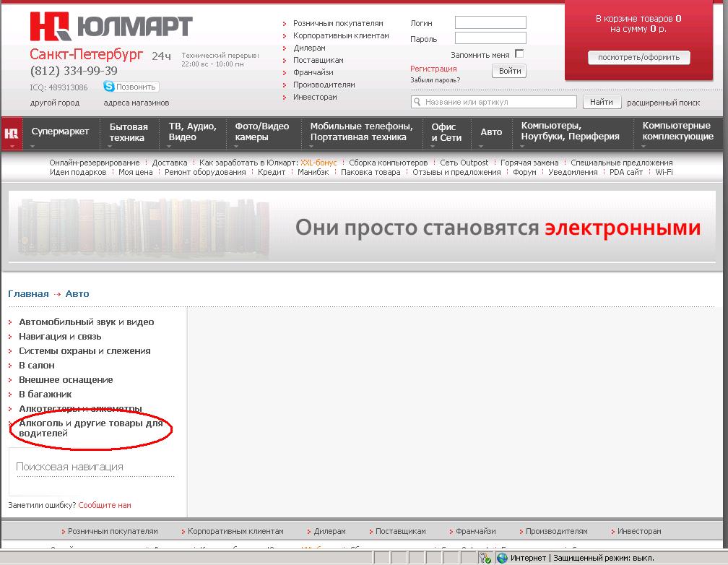Open the 'Регистрация' link
728x565 pixels.
pyautogui.click(x=433, y=69)
